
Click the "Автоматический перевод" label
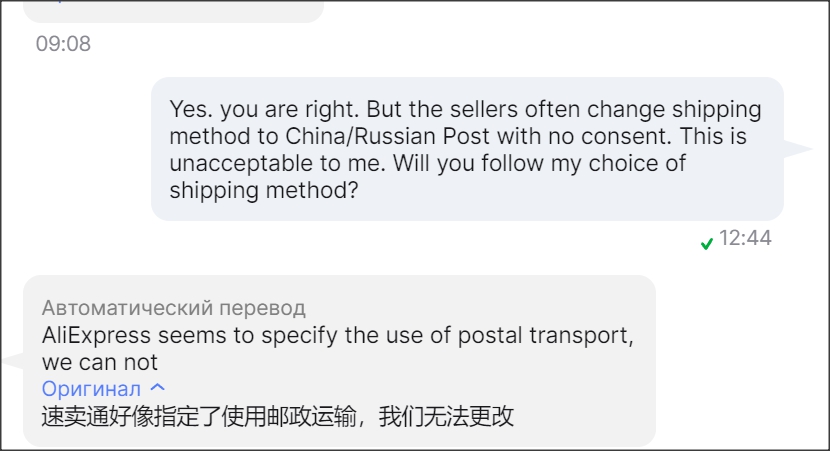click(173, 308)
